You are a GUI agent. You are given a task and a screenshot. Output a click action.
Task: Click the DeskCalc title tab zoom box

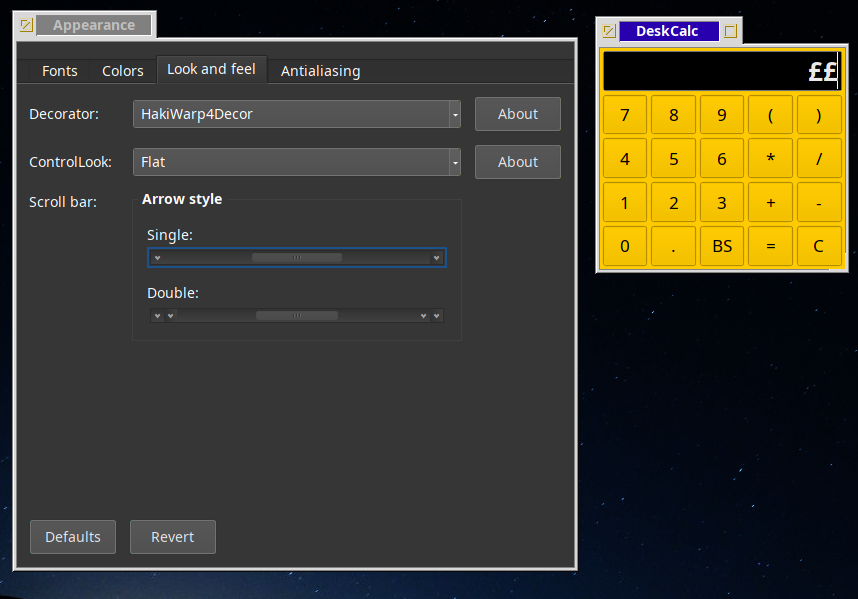pyautogui.click(x=731, y=31)
